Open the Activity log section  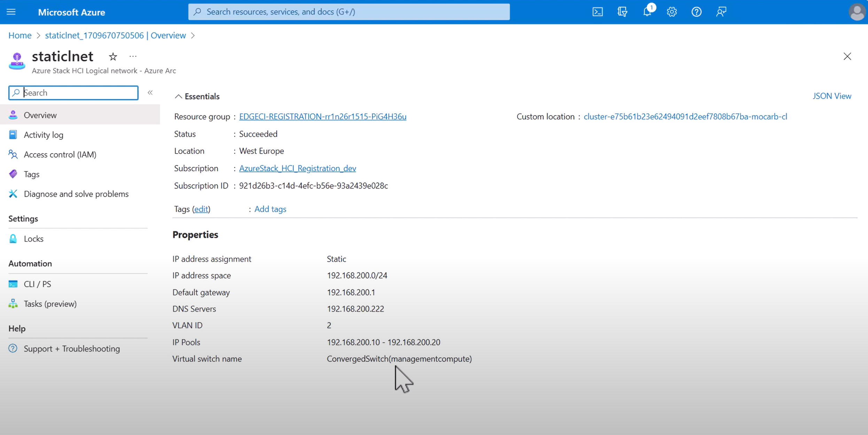coord(44,135)
